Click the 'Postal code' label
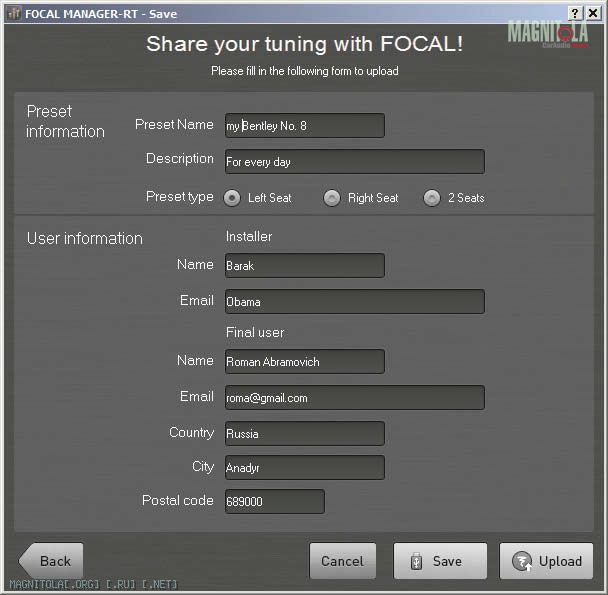This screenshot has width=608, height=595. click(x=178, y=500)
